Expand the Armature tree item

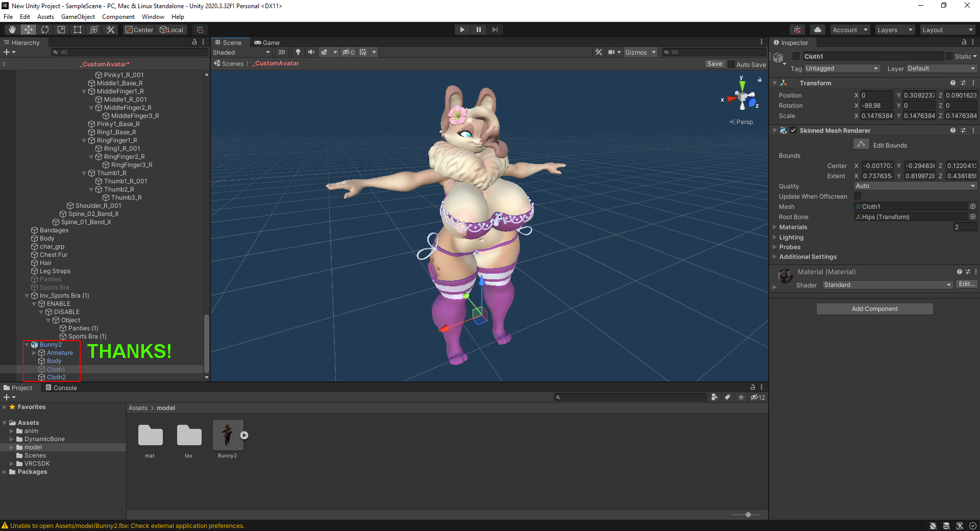coord(34,353)
